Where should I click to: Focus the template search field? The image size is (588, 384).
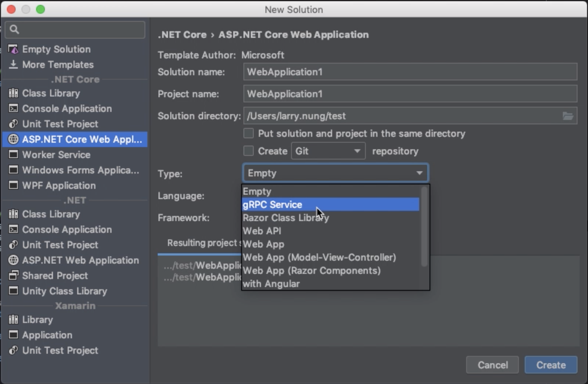pyautogui.click(x=75, y=29)
